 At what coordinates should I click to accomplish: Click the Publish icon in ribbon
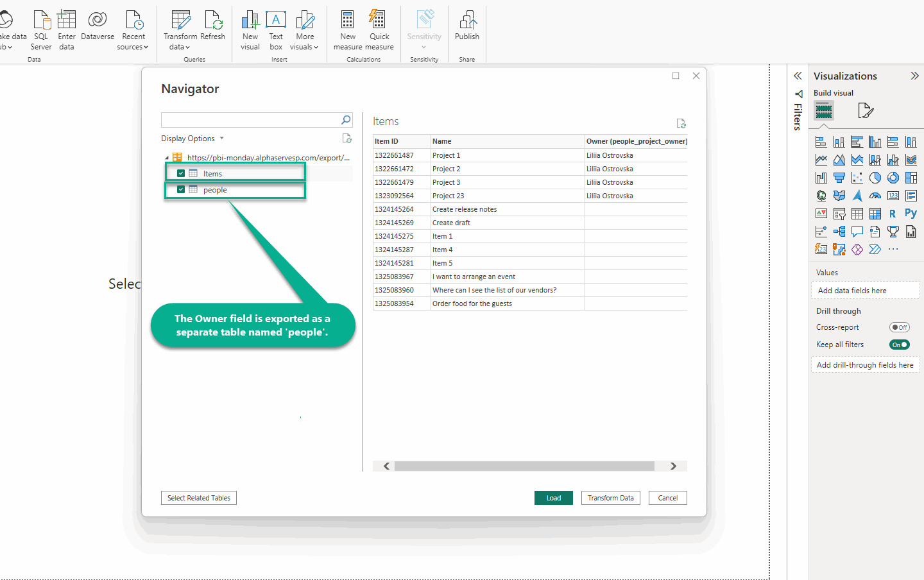tap(467, 26)
